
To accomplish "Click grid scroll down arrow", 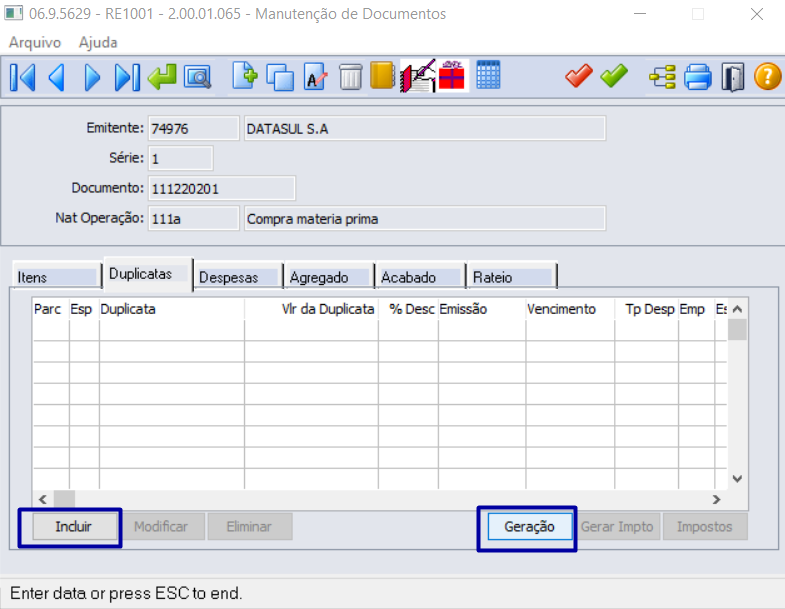I will [737, 478].
